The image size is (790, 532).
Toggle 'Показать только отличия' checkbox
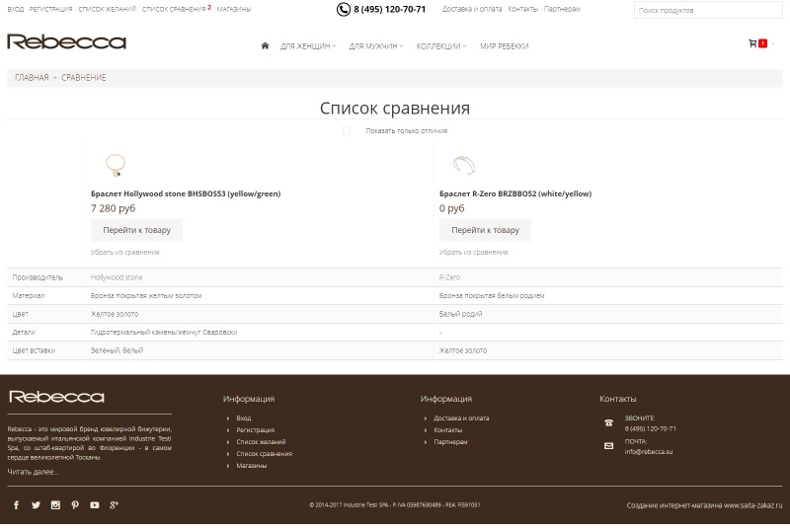347,131
